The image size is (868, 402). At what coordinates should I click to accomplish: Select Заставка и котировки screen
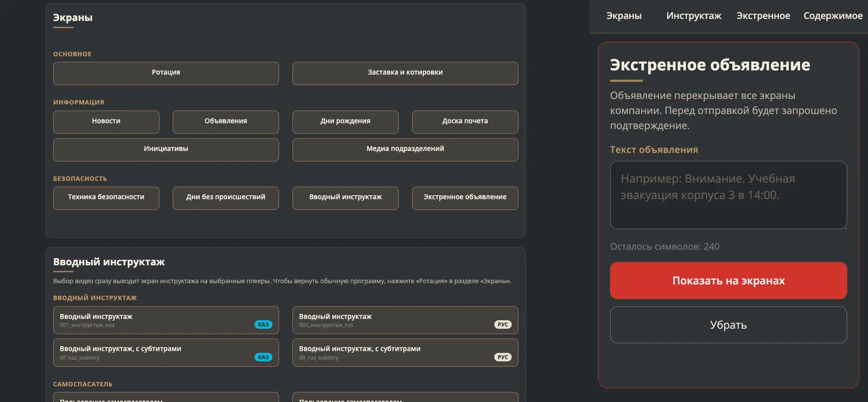coord(405,73)
